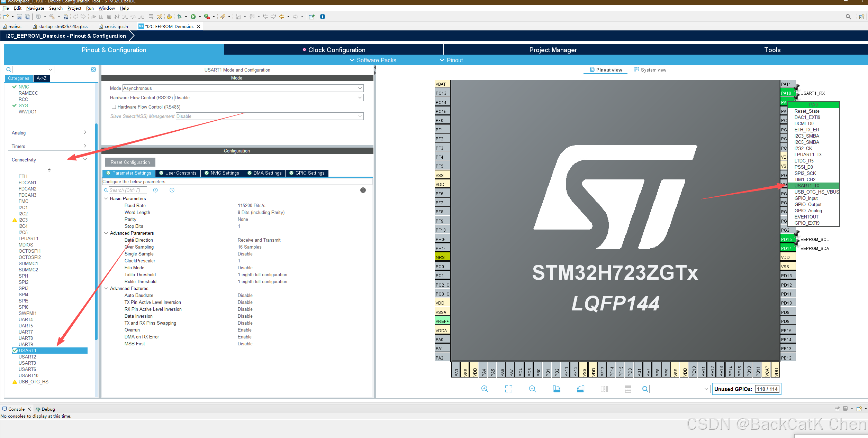The image size is (868, 438).
Task: Click the Save All toolbar icon
Action: coord(27,17)
